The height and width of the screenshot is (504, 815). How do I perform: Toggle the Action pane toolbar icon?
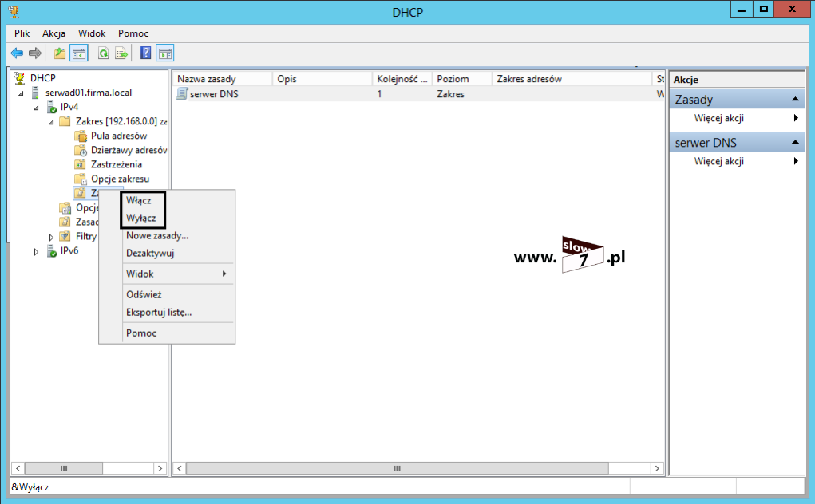coord(165,53)
